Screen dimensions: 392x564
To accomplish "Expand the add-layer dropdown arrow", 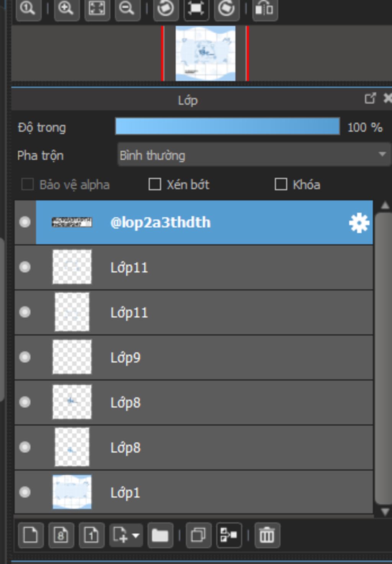I will 136,535.
